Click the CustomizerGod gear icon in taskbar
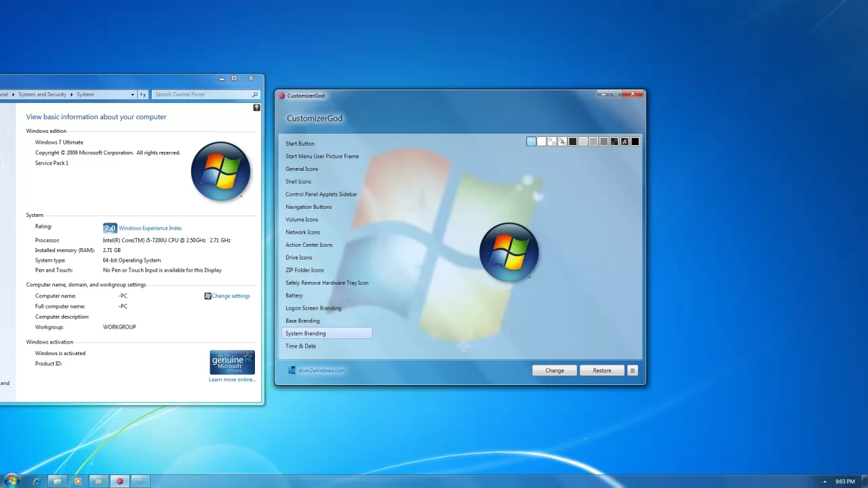Image resolution: width=868 pixels, height=488 pixels. point(120,481)
